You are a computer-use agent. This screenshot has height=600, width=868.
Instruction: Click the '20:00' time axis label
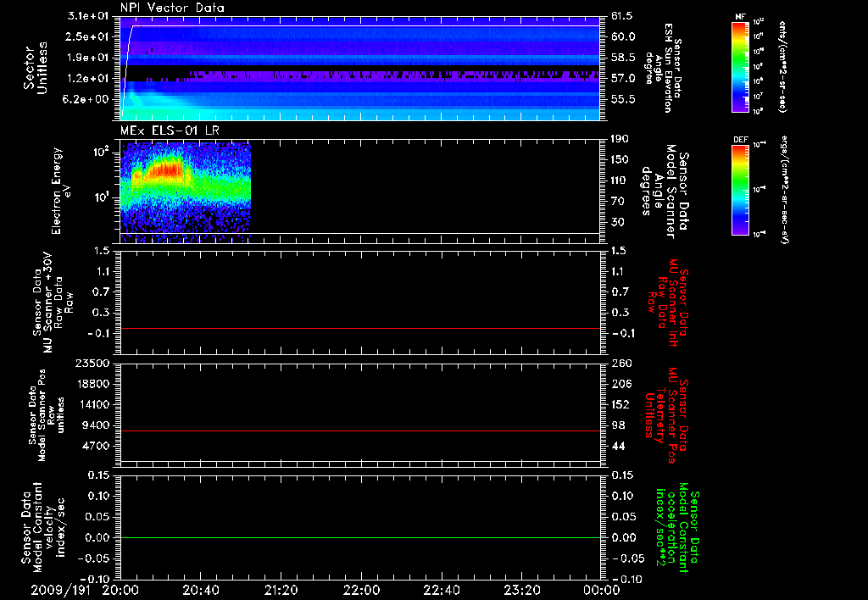coord(120,591)
